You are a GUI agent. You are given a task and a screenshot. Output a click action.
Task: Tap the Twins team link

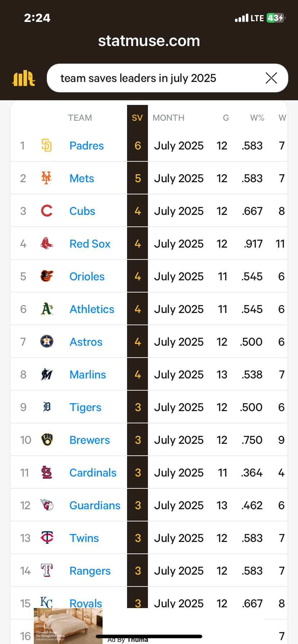click(x=84, y=538)
